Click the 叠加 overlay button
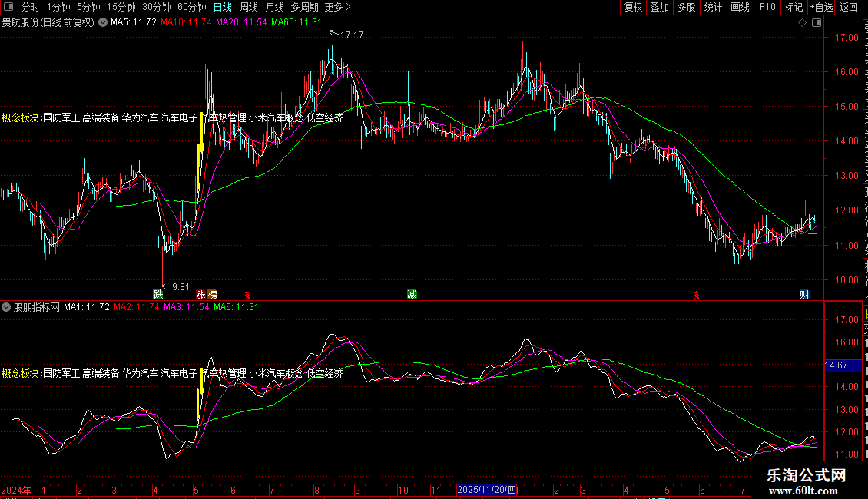 659,7
